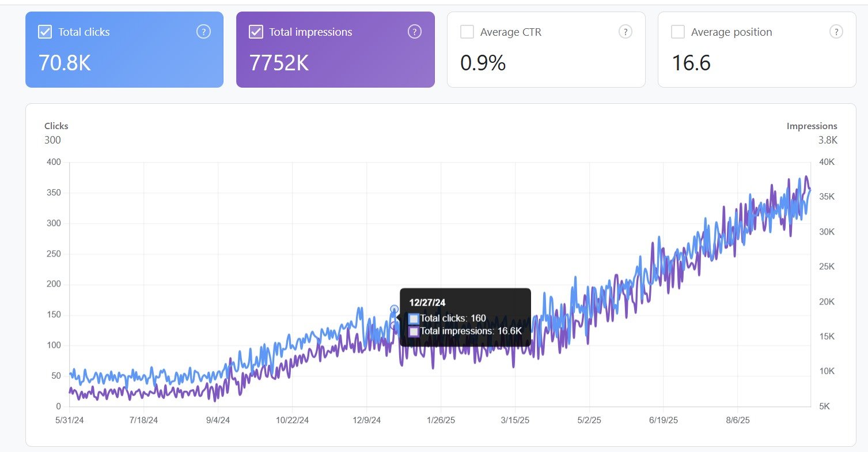
Task: Select the 16.6 average position value
Action: coord(691,62)
